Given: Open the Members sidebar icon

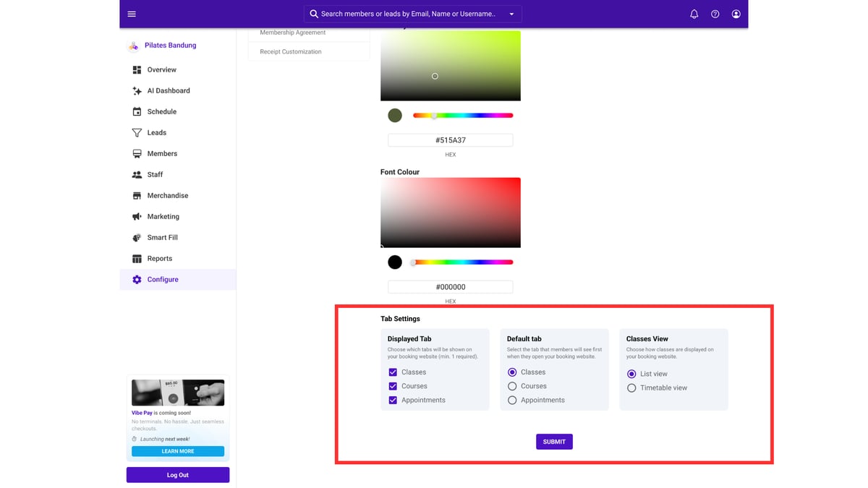Looking at the screenshot, I should coord(137,153).
